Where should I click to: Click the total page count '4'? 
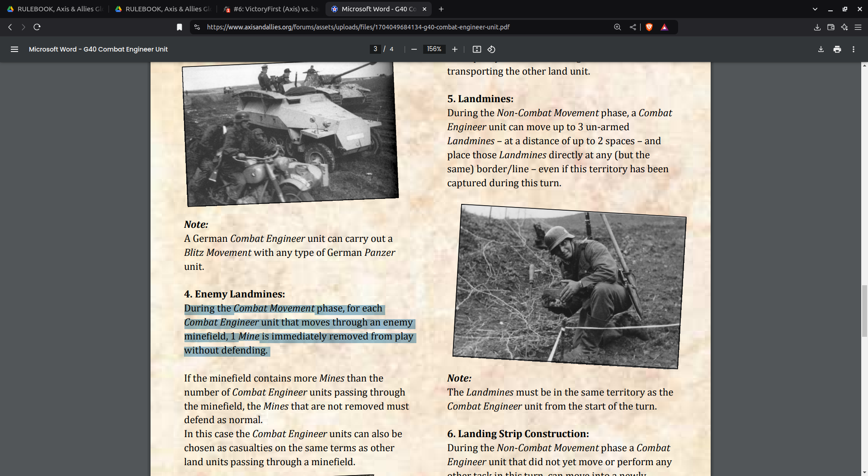point(392,49)
